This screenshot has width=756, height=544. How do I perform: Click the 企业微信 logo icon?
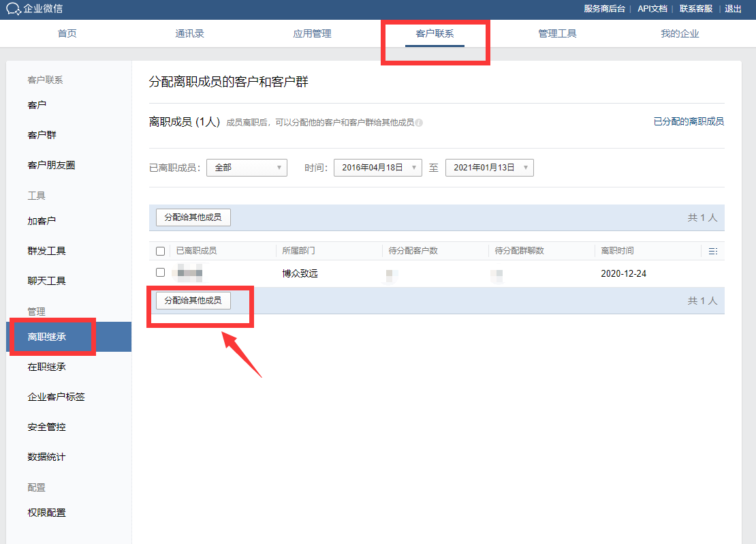pos(14,9)
